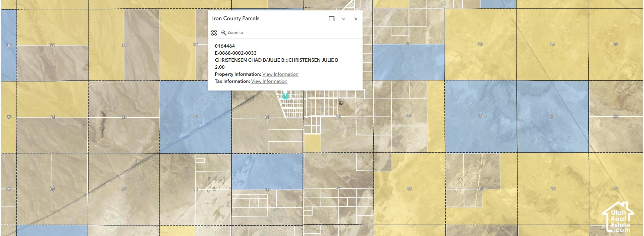Select the parcel ID E-0868-0002-0033
This screenshot has height=236, width=644.
[x=236, y=53]
